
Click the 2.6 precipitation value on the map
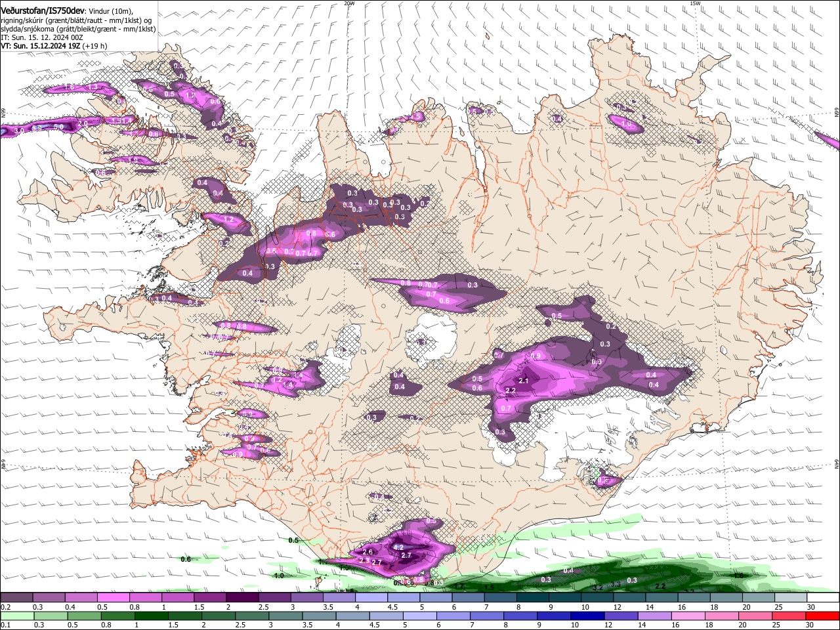(x=367, y=553)
